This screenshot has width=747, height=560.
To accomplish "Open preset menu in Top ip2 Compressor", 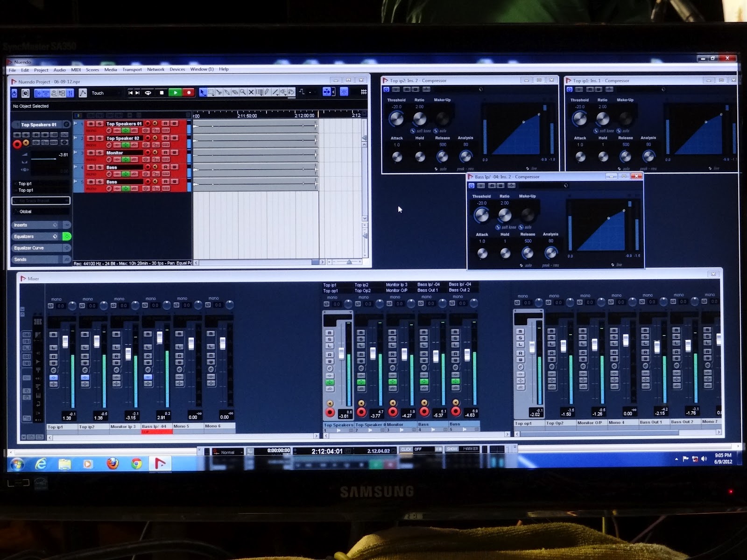I will (480, 89).
